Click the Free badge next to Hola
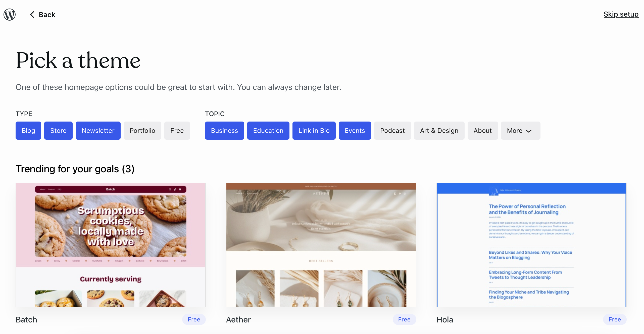644x334 pixels. coord(614,319)
